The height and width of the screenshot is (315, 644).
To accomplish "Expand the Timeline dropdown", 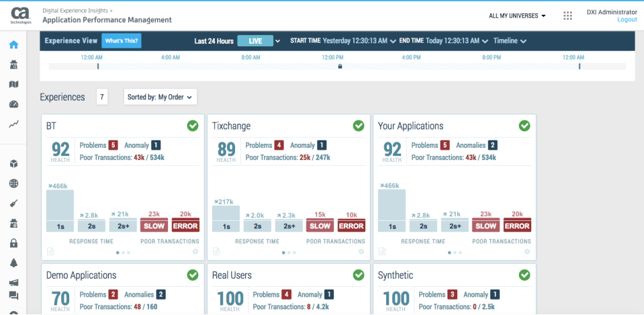I will 509,41.
